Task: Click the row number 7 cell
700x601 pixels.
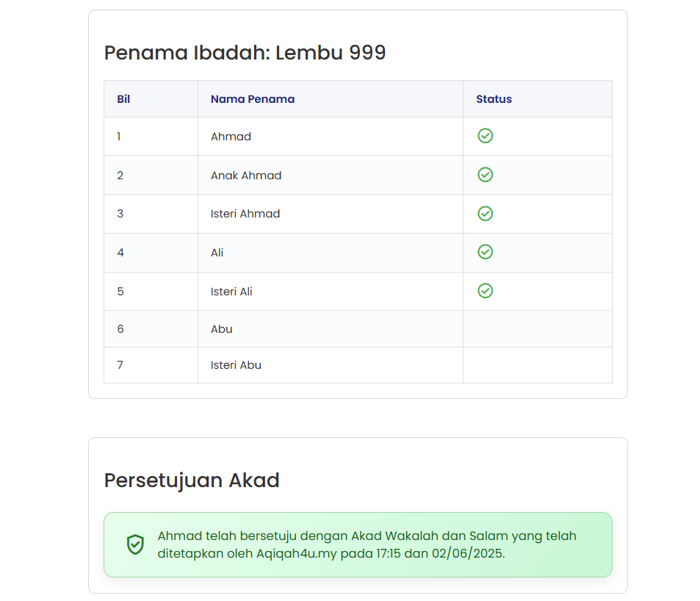Action: click(120, 365)
